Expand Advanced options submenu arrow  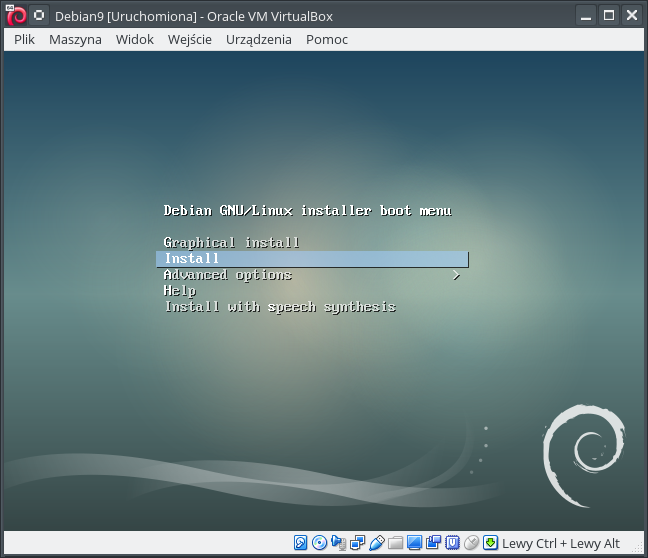[456, 275]
